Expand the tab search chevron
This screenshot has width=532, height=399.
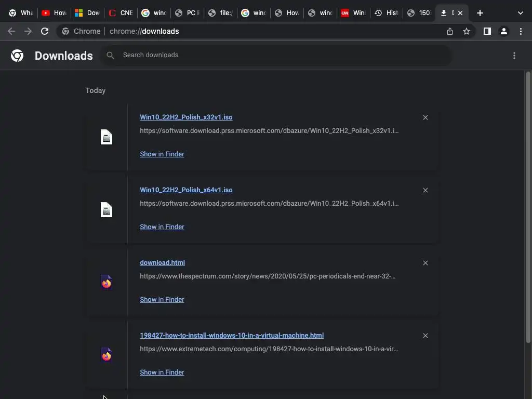(x=521, y=13)
